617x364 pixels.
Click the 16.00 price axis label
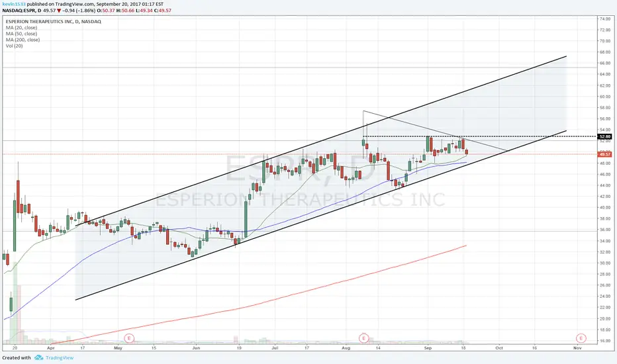pyautogui.click(x=605, y=341)
